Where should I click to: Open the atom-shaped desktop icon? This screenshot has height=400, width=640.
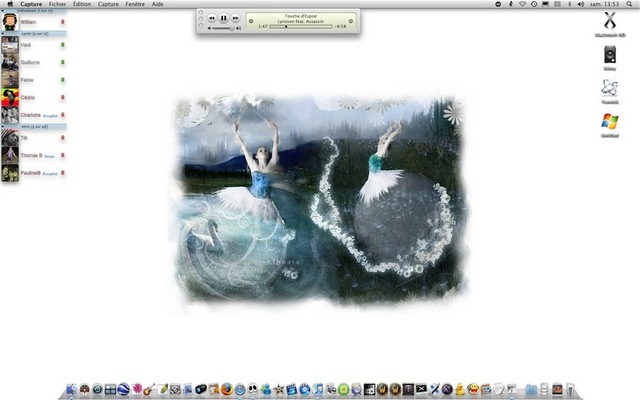coord(610,88)
